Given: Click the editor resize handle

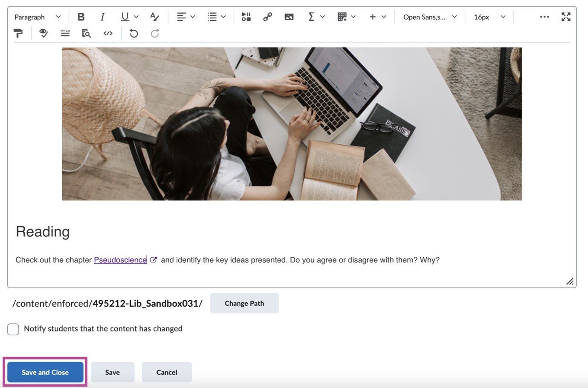Looking at the screenshot, I should [570, 282].
